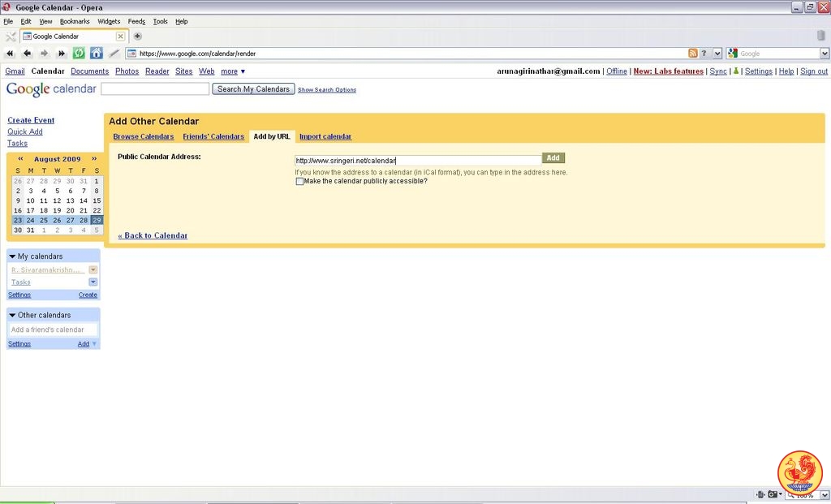This screenshot has height=504, width=831.
Task: Open the Tools menu
Action: [x=160, y=21]
